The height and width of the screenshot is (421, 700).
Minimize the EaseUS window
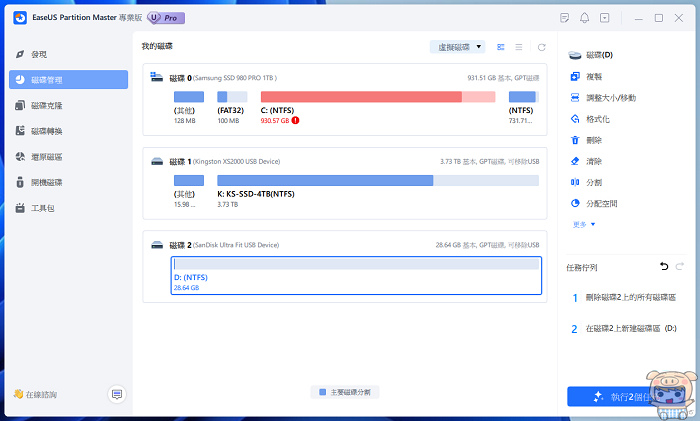639,18
